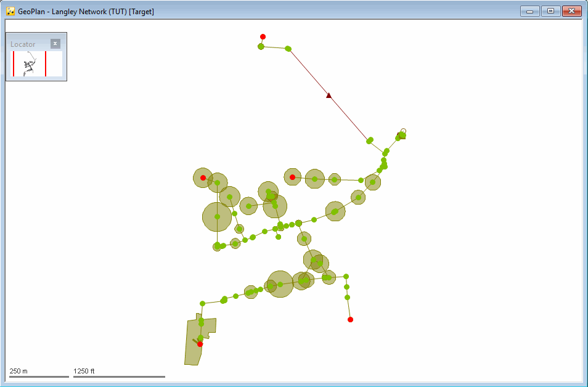The width and height of the screenshot is (588, 387).
Task: Select the green node where the long red link starts
Action: [288, 48]
